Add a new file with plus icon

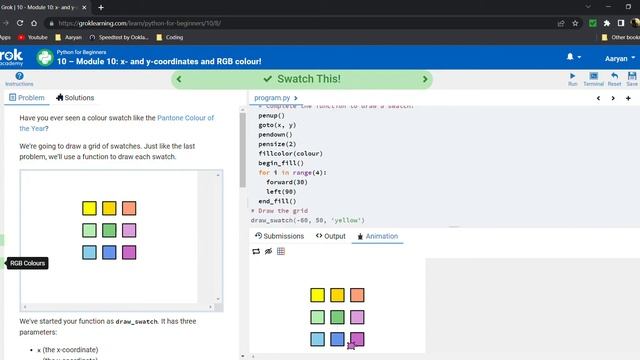pyautogui.click(x=628, y=98)
